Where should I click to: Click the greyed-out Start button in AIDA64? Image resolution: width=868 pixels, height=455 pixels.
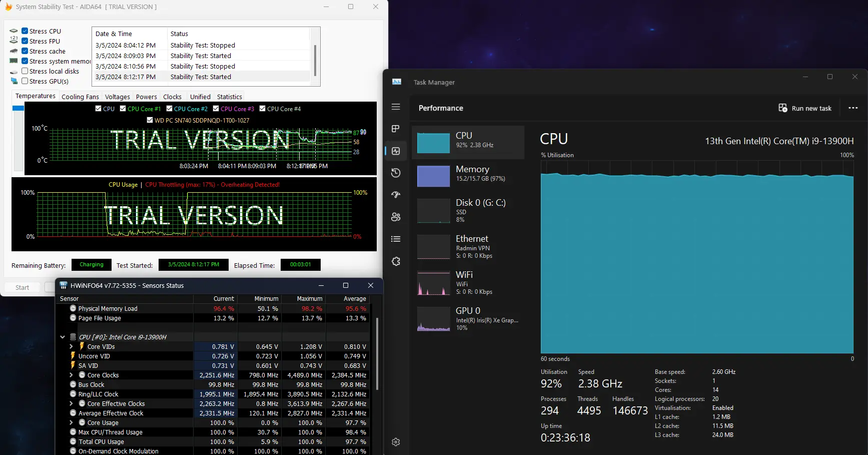tap(22, 287)
